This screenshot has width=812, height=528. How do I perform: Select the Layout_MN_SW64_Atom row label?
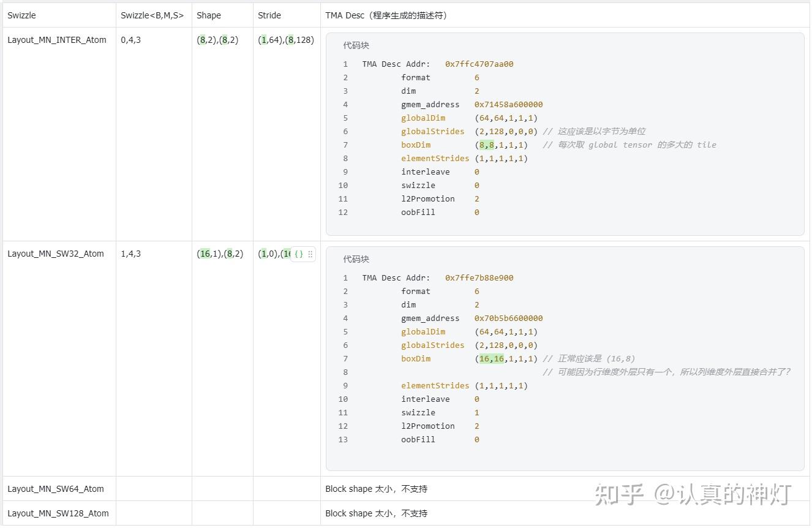pos(56,488)
